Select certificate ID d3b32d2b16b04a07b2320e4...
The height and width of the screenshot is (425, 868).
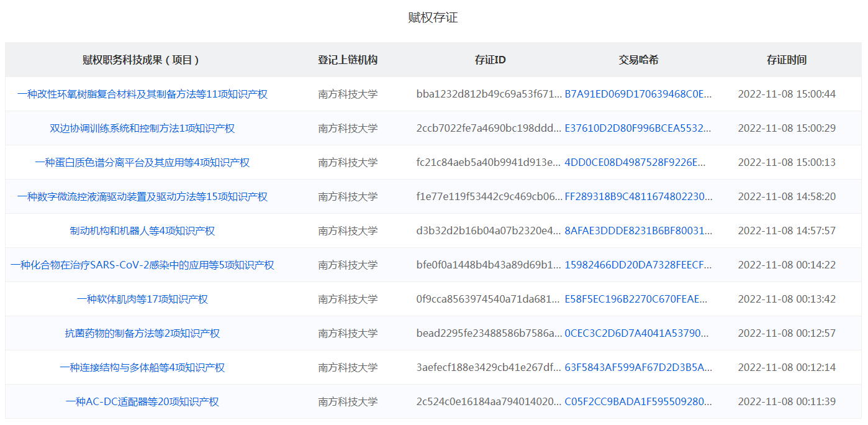[489, 231]
